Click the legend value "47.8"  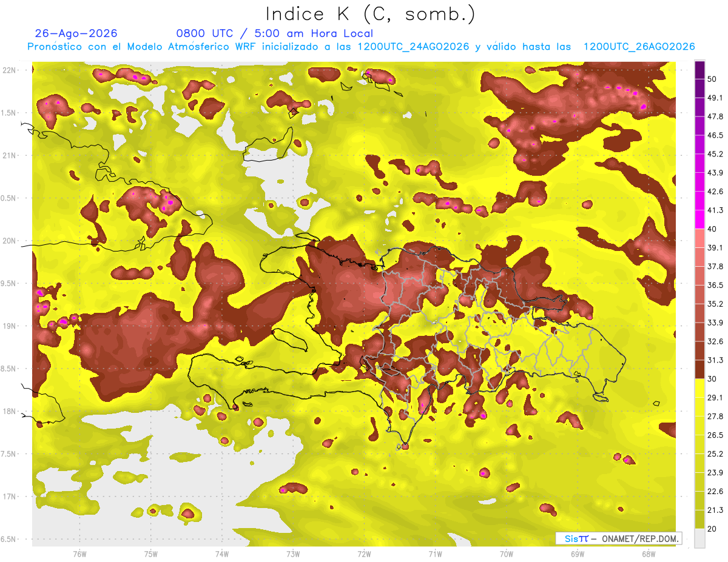click(716, 116)
